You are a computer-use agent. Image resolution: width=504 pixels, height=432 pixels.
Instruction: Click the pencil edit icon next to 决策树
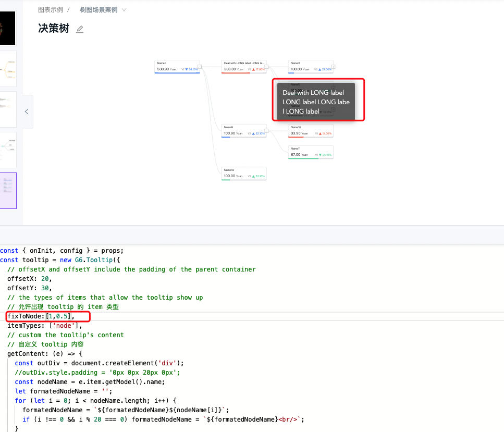(x=79, y=28)
